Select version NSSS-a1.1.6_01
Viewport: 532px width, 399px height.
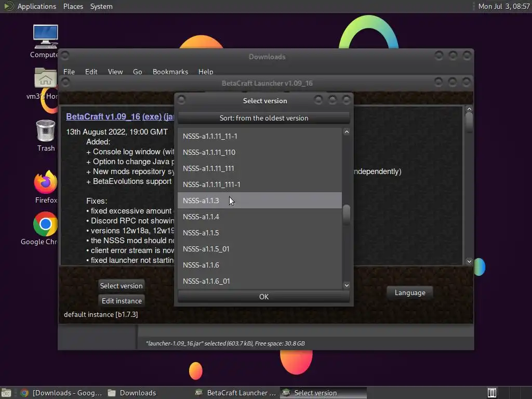260,281
